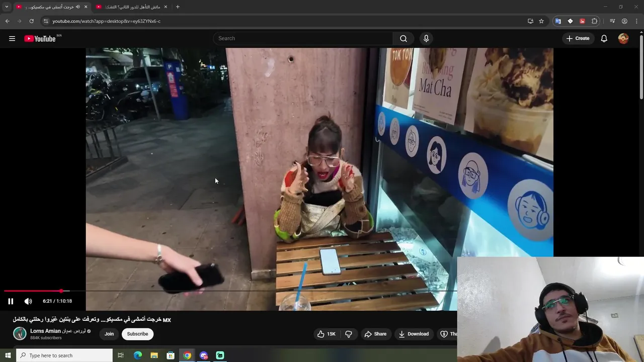Dislike the video

[348, 334]
